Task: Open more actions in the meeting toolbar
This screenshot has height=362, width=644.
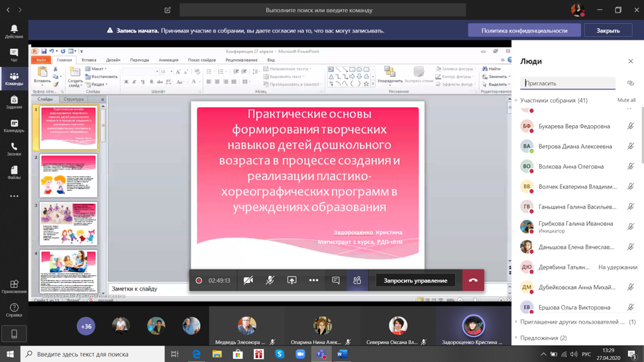Action: [313, 281]
